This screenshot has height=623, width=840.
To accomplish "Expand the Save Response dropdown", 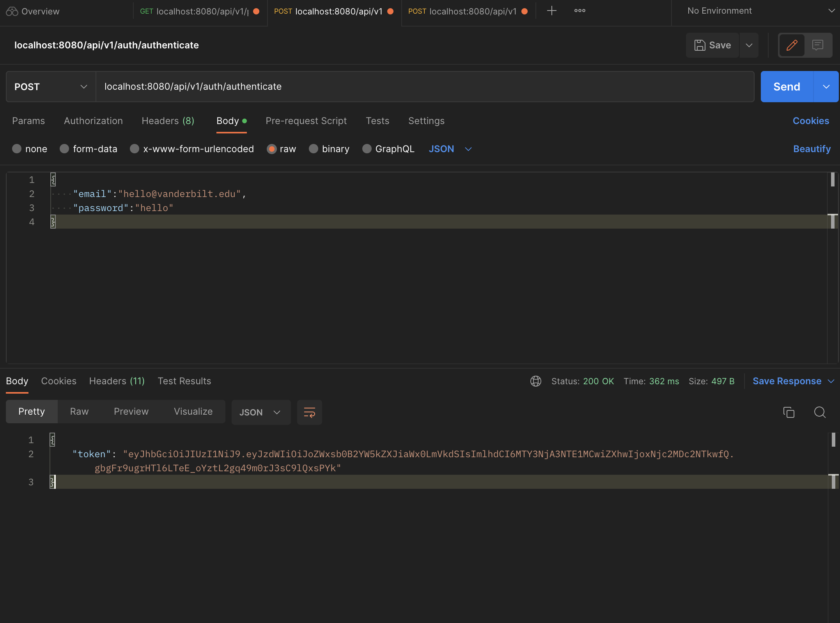I will click(x=832, y=381).
